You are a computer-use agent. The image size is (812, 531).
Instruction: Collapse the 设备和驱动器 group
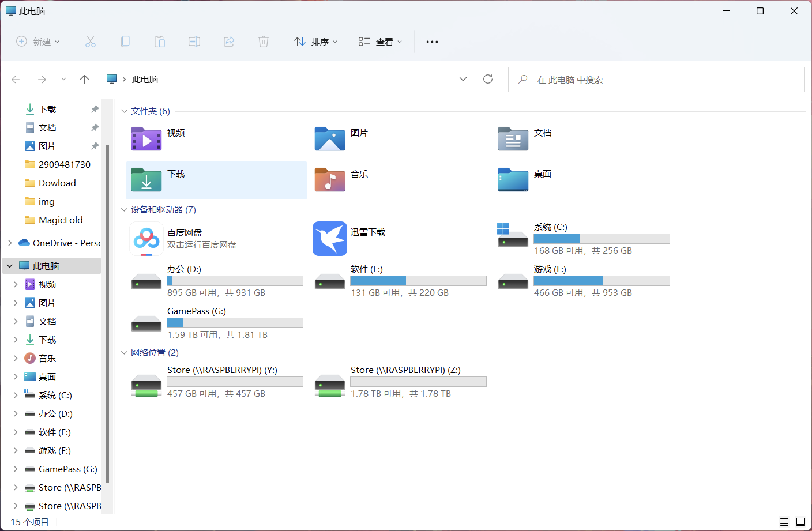(x=124, y=210)
